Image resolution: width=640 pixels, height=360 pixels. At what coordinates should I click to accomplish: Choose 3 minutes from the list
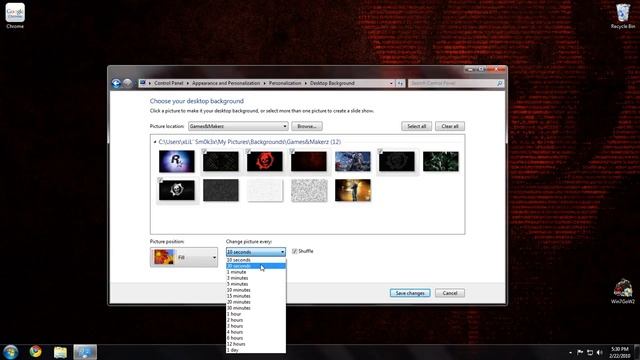click(256, 278)
